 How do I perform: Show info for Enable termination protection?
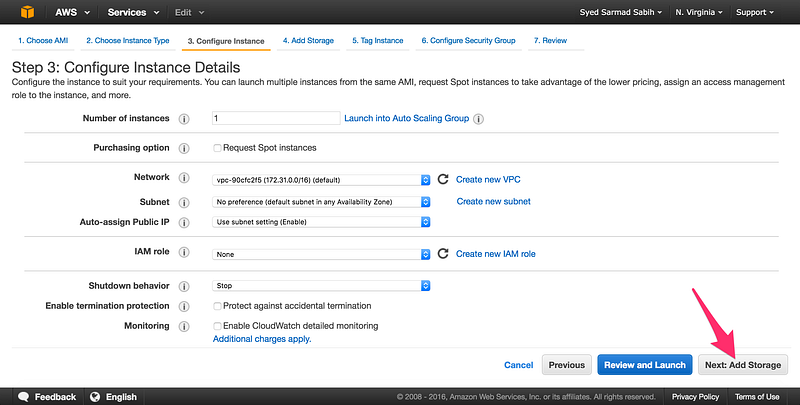pos(184,307)
